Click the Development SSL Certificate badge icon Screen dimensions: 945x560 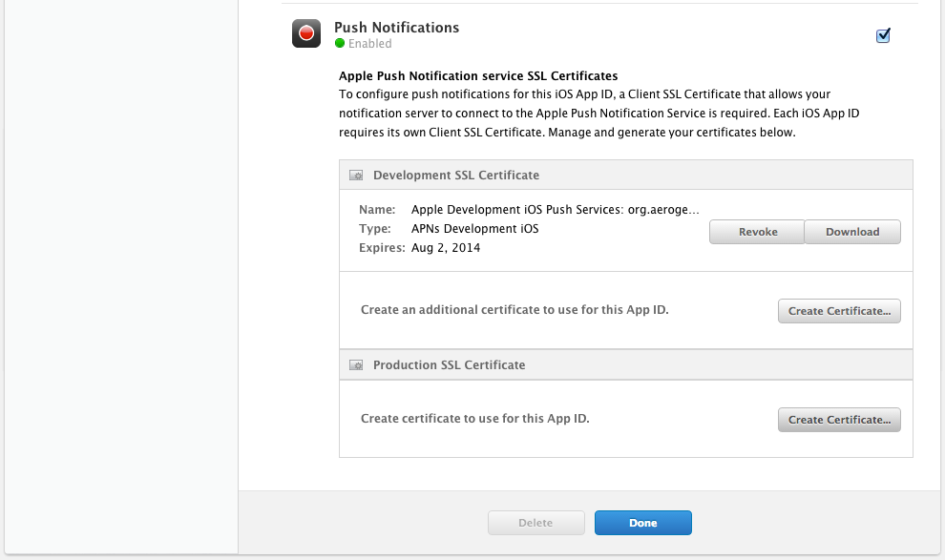point(355,175)
